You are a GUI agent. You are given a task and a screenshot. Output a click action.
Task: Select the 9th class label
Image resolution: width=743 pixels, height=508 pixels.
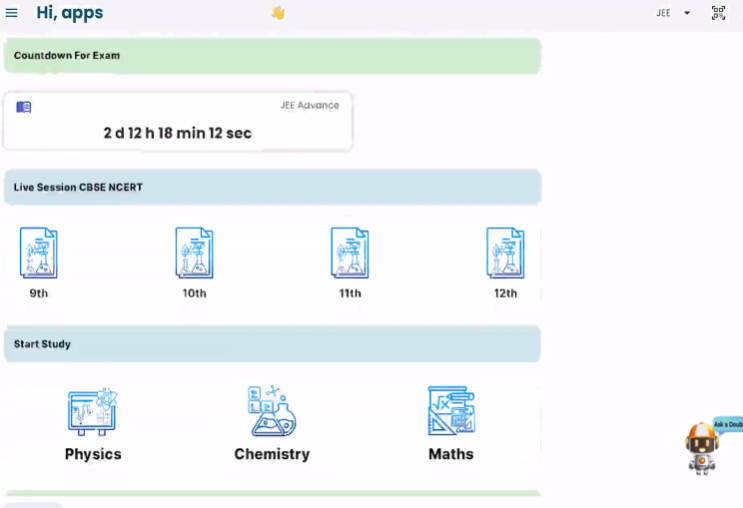[x=39, y=293]
